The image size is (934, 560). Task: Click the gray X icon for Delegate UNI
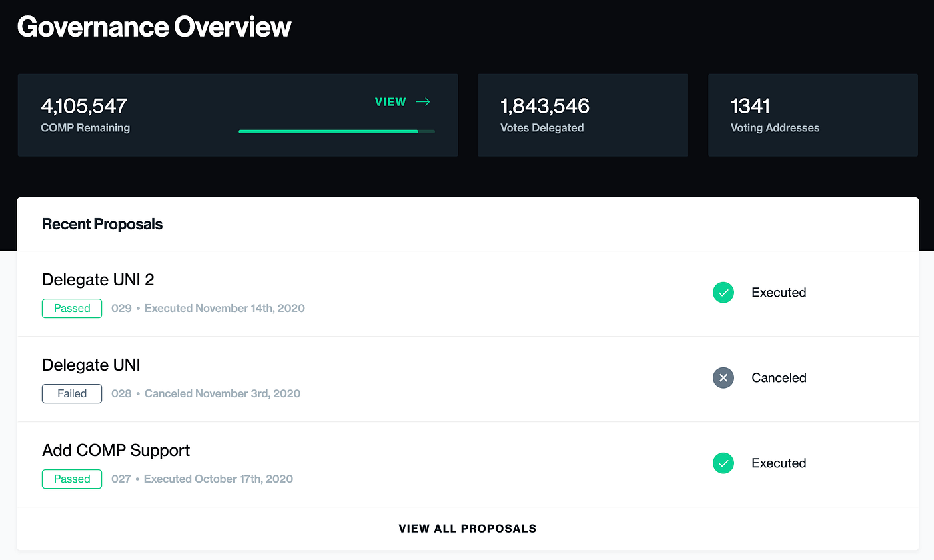(723, 377)
